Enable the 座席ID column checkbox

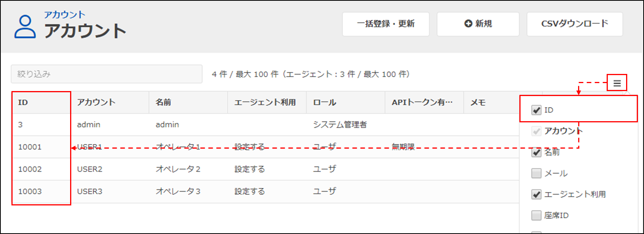pyautogui.click(x=537, y=215)
